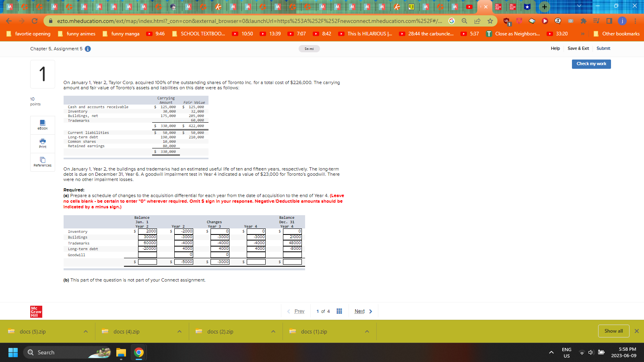The width and height of the screenshot is (644, 362).
Task: Bookmark this page with the star icon
Action: pyautogui.click(x=490, y=21)
